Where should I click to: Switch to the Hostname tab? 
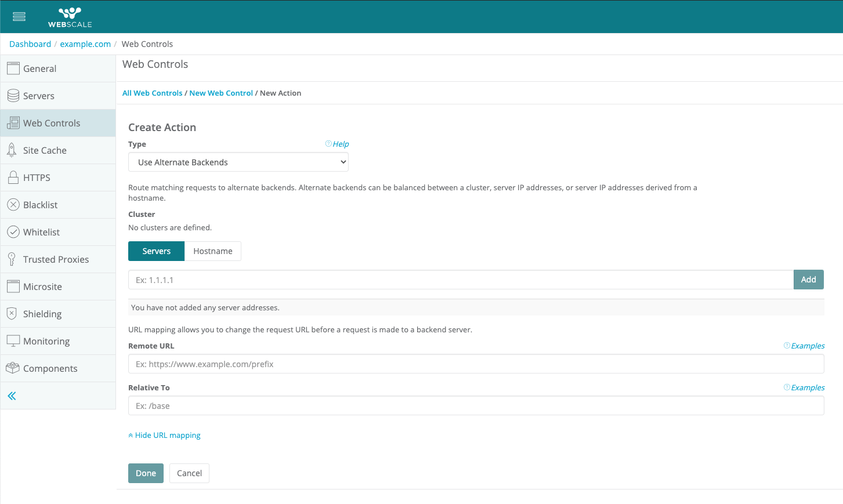click(x=212, y=251)
